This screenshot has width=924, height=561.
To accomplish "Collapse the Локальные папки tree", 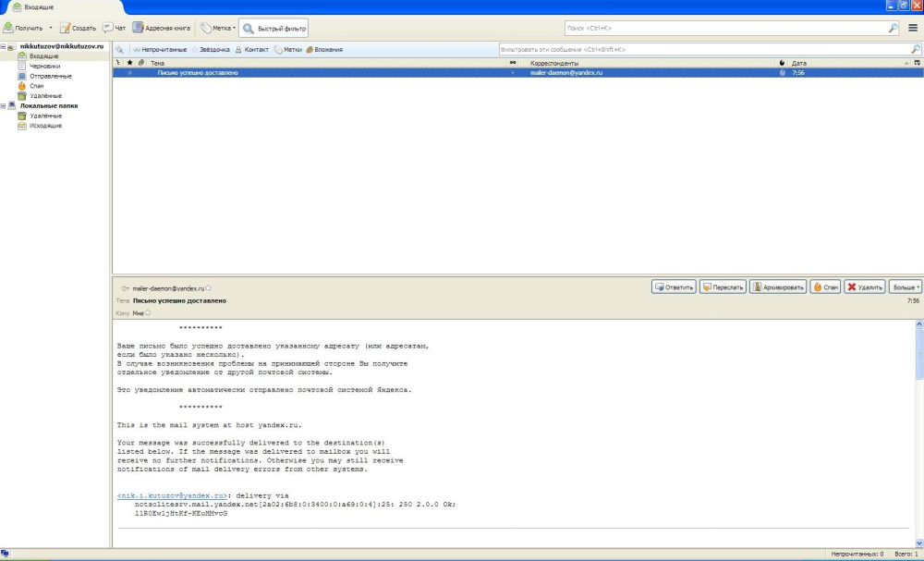I will tap(3, 106).
